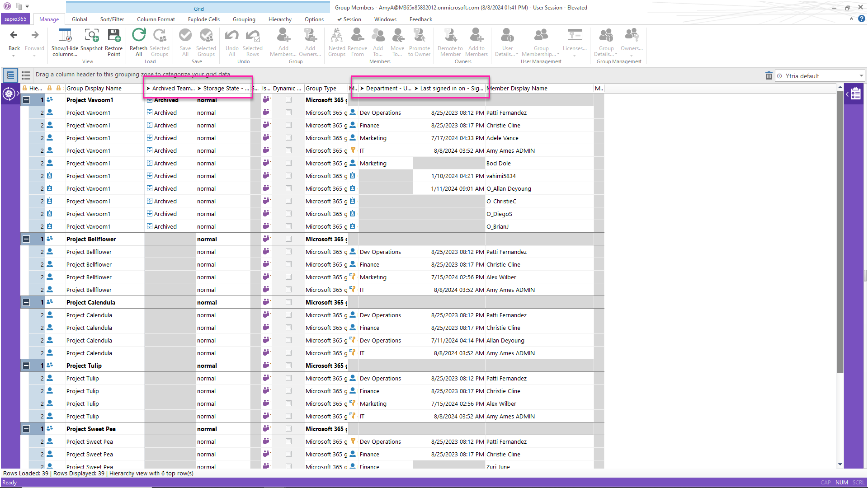Collapse Project Tulip group

coord(26,366)
